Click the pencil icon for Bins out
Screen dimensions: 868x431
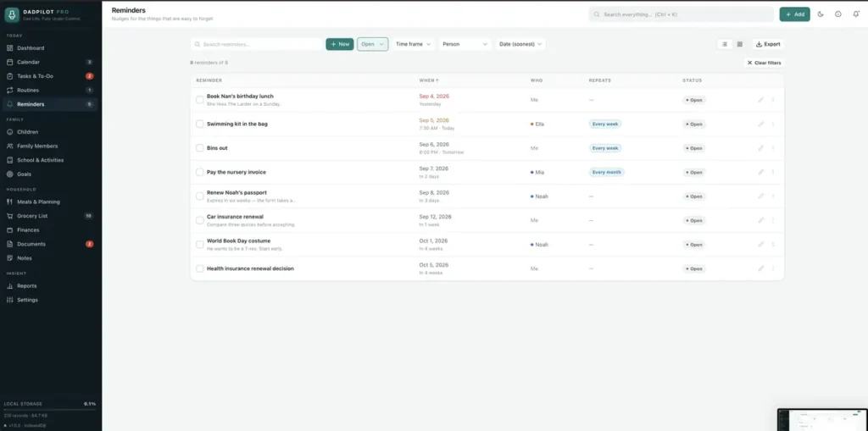(x=760, y=148)
